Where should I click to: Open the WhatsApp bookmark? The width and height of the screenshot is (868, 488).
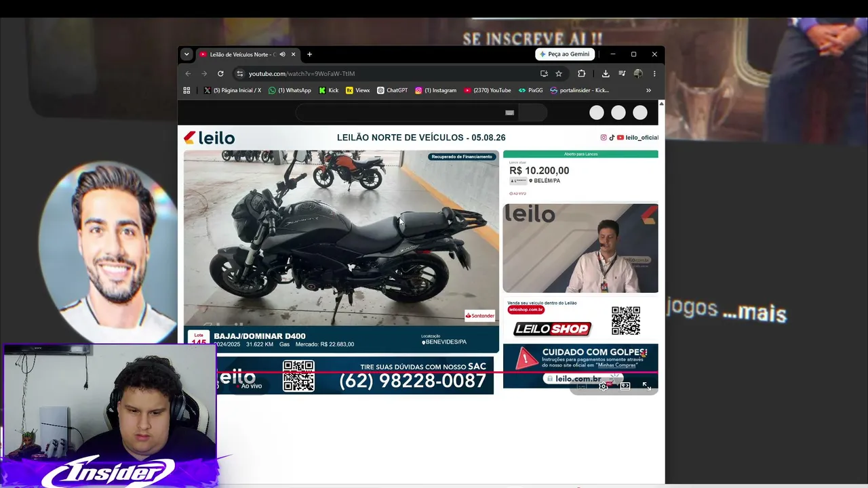pos(290,90)
